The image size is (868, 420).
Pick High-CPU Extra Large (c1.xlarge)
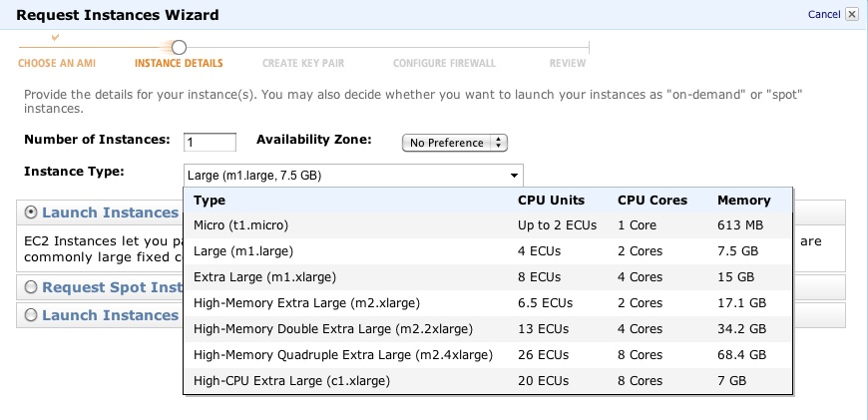pos(291,381)
